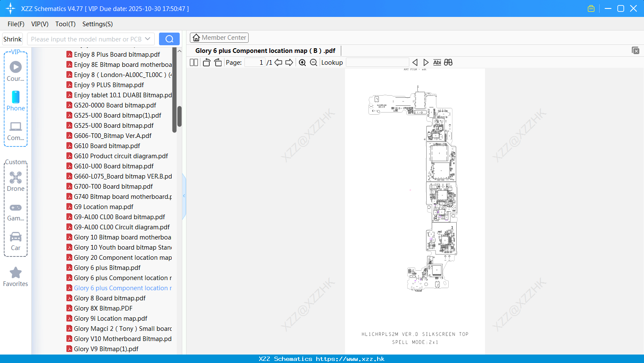Go to the previous page arrow
This screenshot has width=644, height=363.
click(278, 62)
